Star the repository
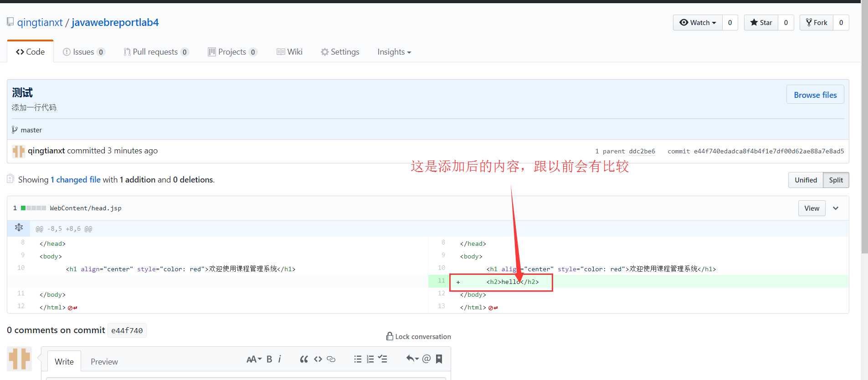 pyautogui.click(x=761, y=22)
